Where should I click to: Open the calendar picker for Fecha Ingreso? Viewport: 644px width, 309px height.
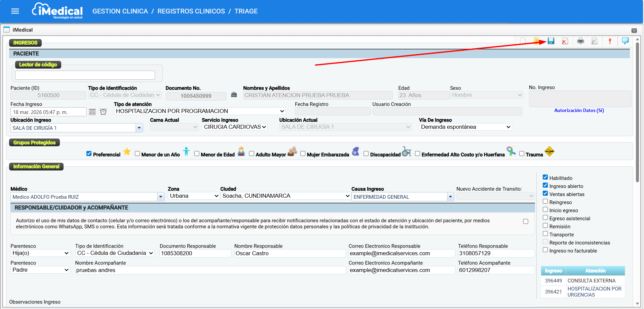[x=92, y=112]
